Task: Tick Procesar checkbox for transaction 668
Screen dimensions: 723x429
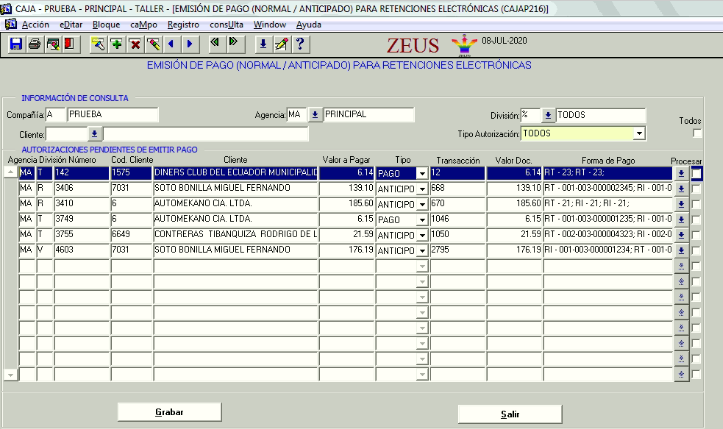Action: tap(697, 188)
